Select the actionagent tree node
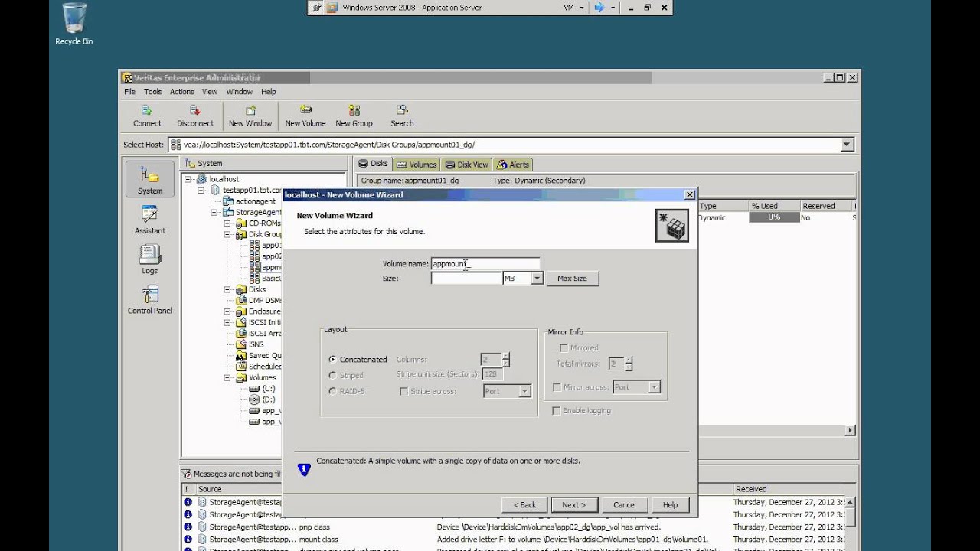Viewport: 980px width, 551px height. pos(256,201)
